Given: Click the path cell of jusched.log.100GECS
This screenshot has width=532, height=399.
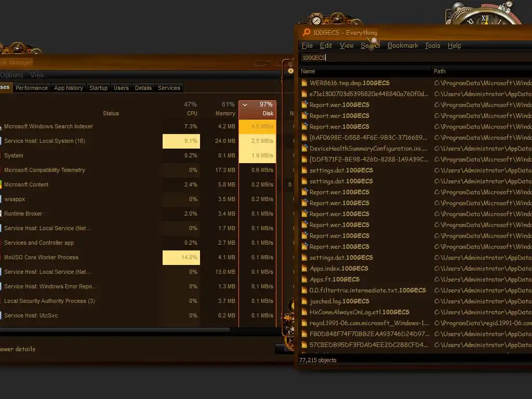Looking at the screenshot, I should click(483, 301).
